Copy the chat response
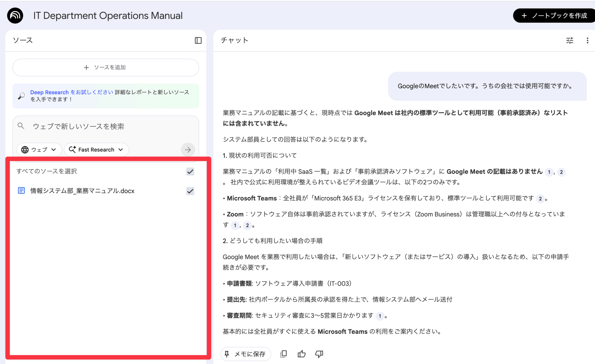This screenshot has height=364, width=595. coord(283,354)
